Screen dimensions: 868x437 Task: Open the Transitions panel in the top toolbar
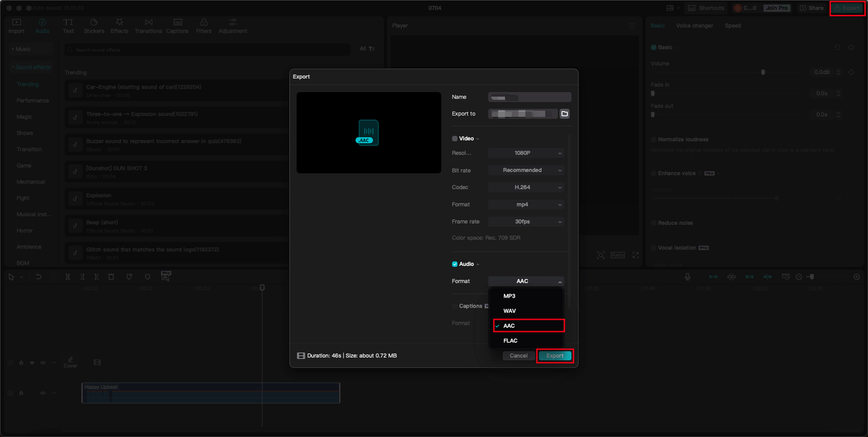tap(148, 26)
